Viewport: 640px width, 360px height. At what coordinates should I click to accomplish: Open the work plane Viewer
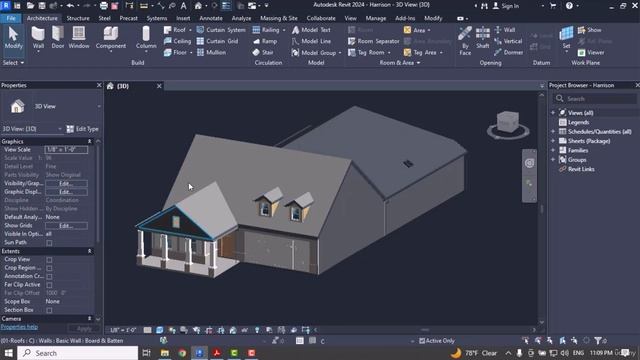tap(591, 52)
